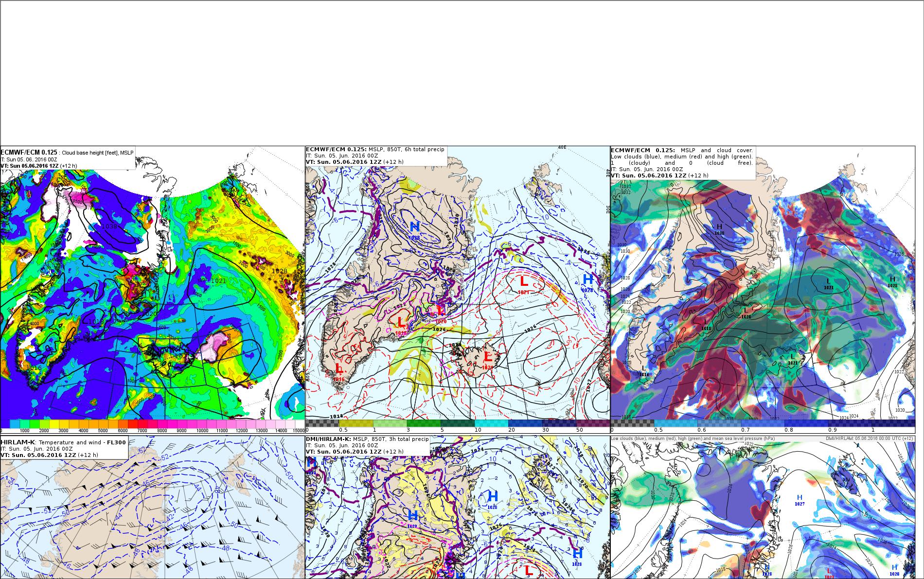Click the dark blue 0.9 segment of cloud cover legend
924x579 pixels.
[x=849, y=423]
